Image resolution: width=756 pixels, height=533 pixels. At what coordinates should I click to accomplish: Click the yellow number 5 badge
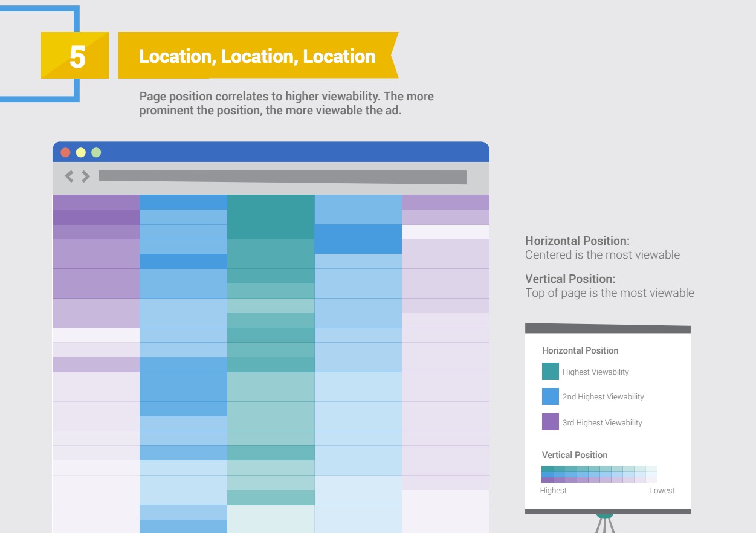point(75,56)
